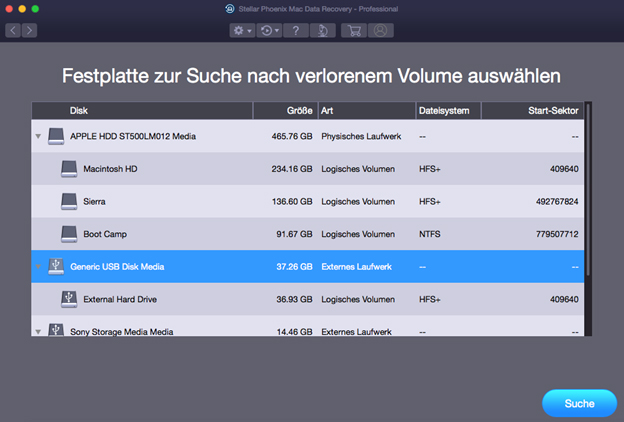This screenshot has width=624, height=422.
Task: Start the search with Suche button
Action: click(579, 403)
